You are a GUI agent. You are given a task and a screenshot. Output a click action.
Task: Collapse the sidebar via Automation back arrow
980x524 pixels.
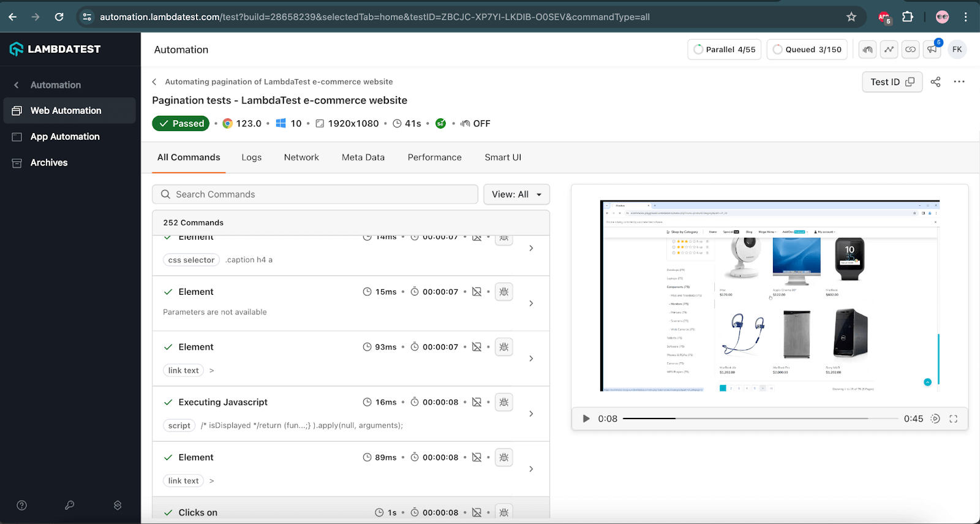(x=17, y=85)
